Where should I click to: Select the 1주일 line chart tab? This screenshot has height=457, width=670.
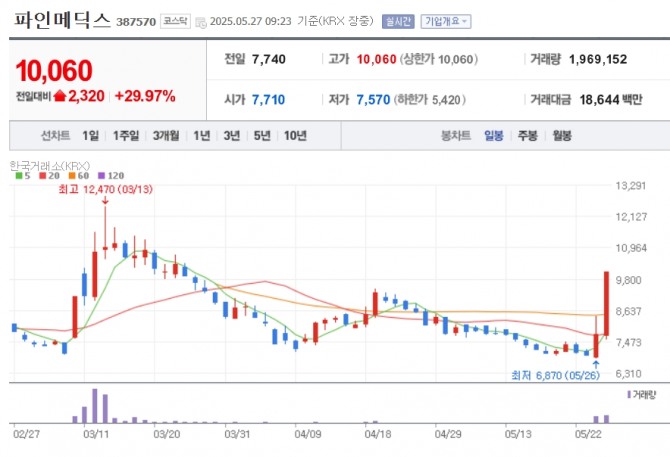pyautogui.click(x=126, y=136)
